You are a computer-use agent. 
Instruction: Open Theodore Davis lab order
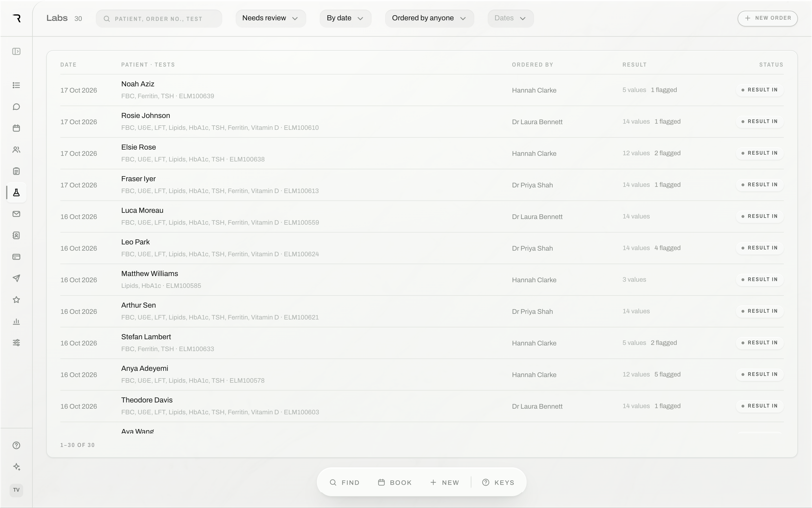click(422, 406)
